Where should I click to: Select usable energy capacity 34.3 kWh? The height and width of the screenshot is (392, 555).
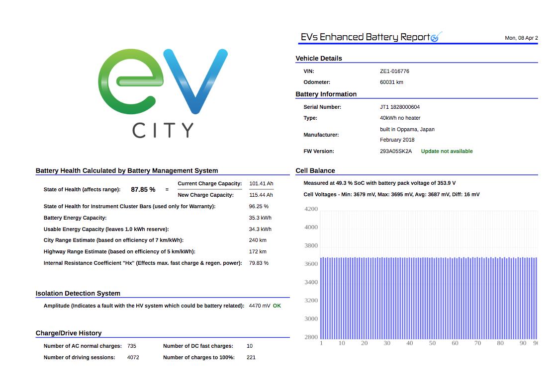(260, 229)
